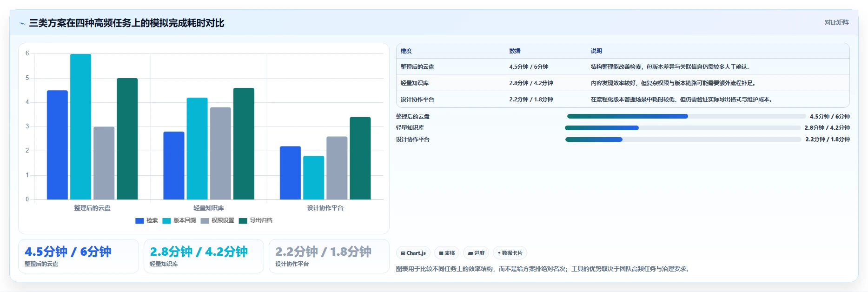
Task: Click the gray 权限设置 bar for 整理后的云盘
Action: pos(104,163)
